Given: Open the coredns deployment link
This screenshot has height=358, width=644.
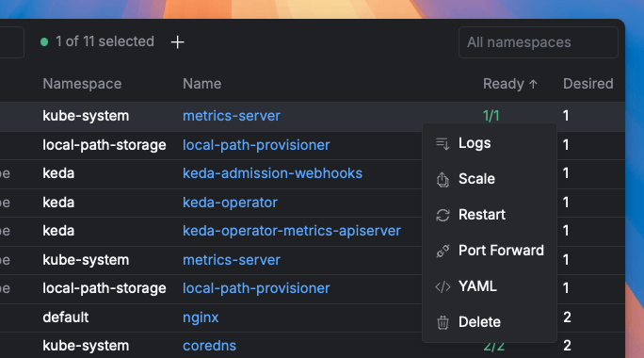Looking at the screenshot, I should (x=209, y=346).
